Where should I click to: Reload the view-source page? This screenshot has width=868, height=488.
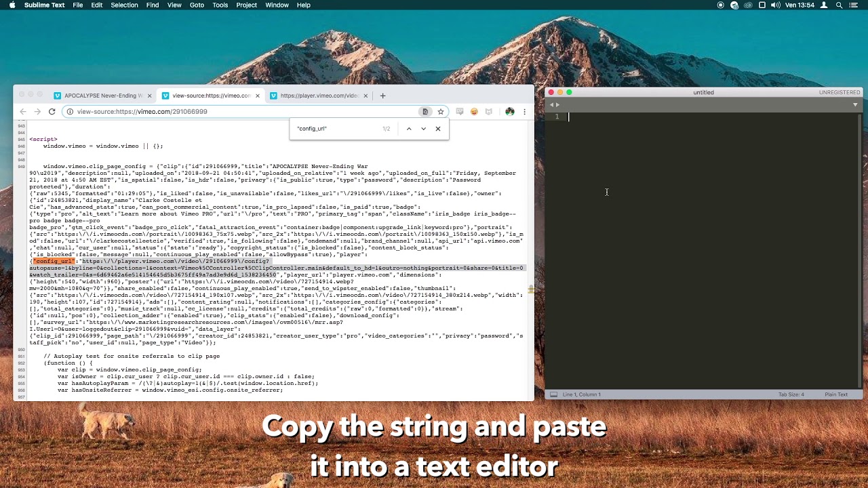pyautogui.click(x=52, y=111)
